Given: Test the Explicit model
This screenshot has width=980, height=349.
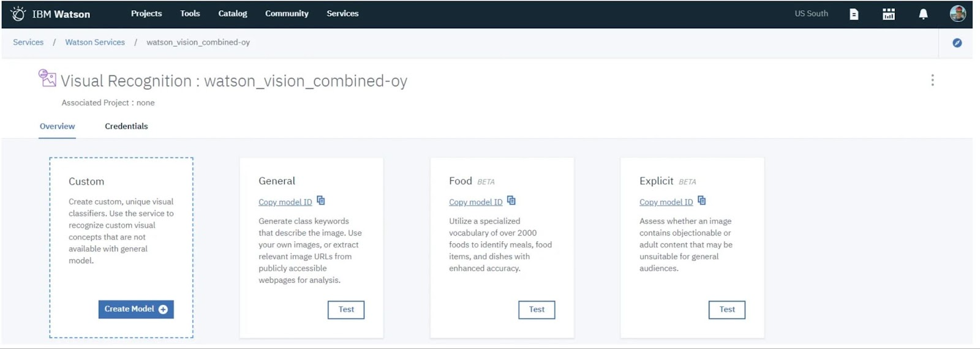Looking at the screenshot, I should coord(727,310).
